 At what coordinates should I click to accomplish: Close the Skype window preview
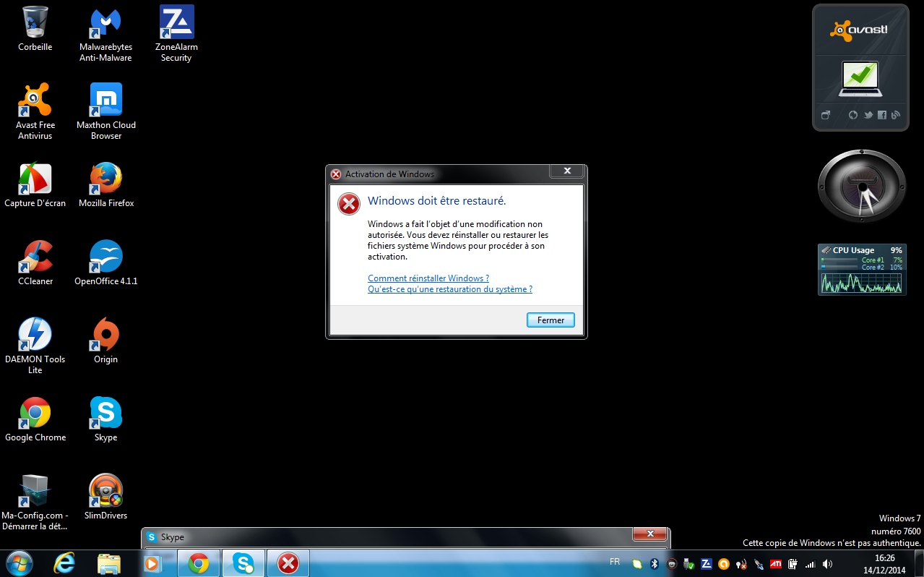(x=650, y=534)
